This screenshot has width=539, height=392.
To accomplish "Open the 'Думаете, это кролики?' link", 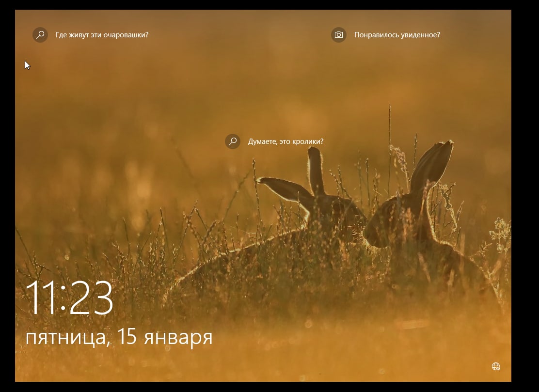I will tap(285, 141).
